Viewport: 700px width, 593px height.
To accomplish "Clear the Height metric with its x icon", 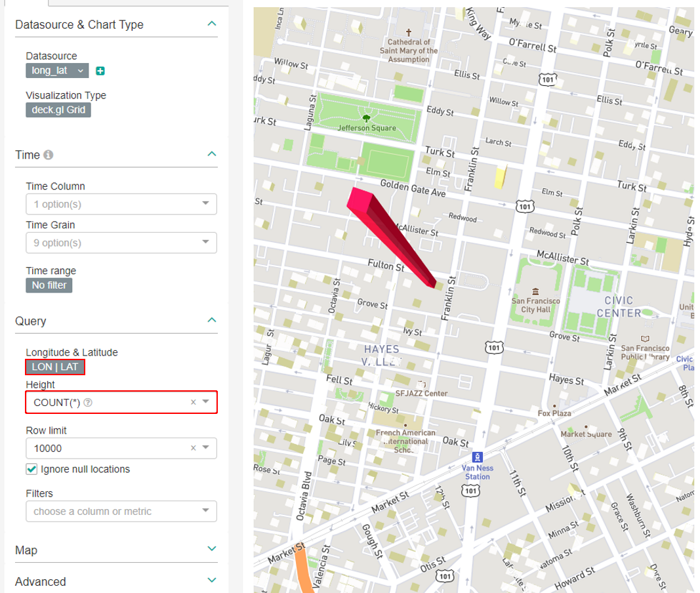I will pyautogui.click(x=194, y=402).
